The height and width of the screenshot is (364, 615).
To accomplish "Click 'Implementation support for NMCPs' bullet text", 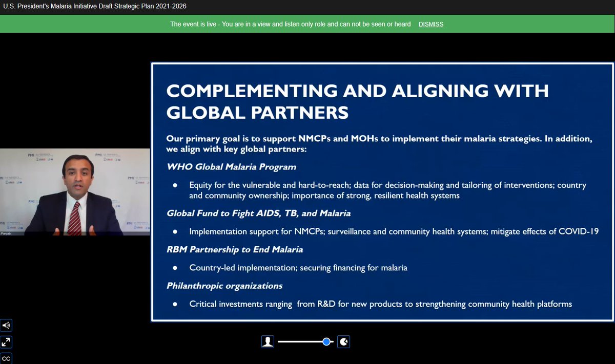I will pyautogui.click(x=394, y=231).
